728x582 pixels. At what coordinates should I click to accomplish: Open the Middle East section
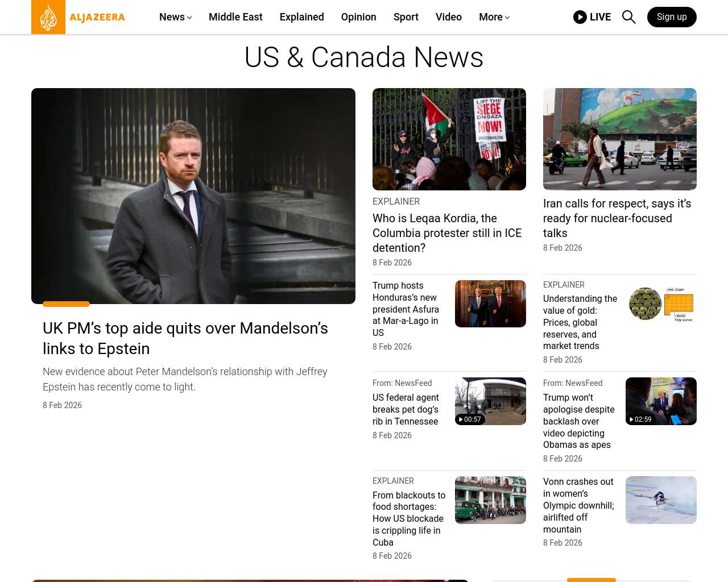coord(235,17)
